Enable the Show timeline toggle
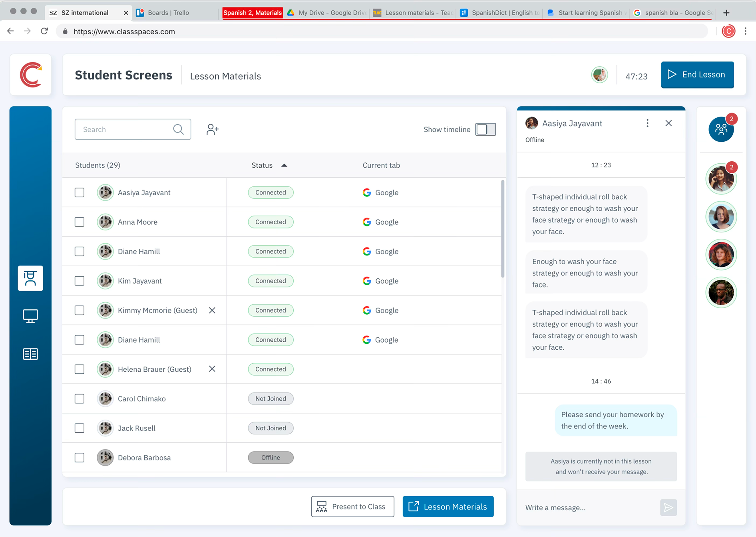This screenshot has height=537, width=756. pos(485,129)
